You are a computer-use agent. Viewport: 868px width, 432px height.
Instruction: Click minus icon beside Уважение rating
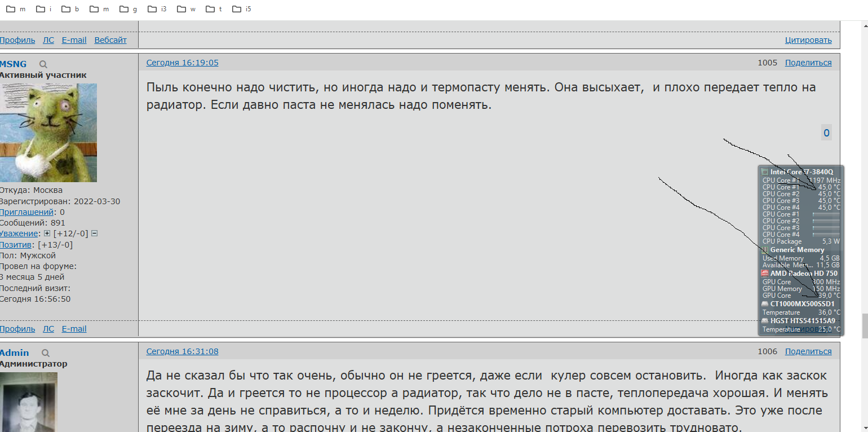click(x=95, y=233)
